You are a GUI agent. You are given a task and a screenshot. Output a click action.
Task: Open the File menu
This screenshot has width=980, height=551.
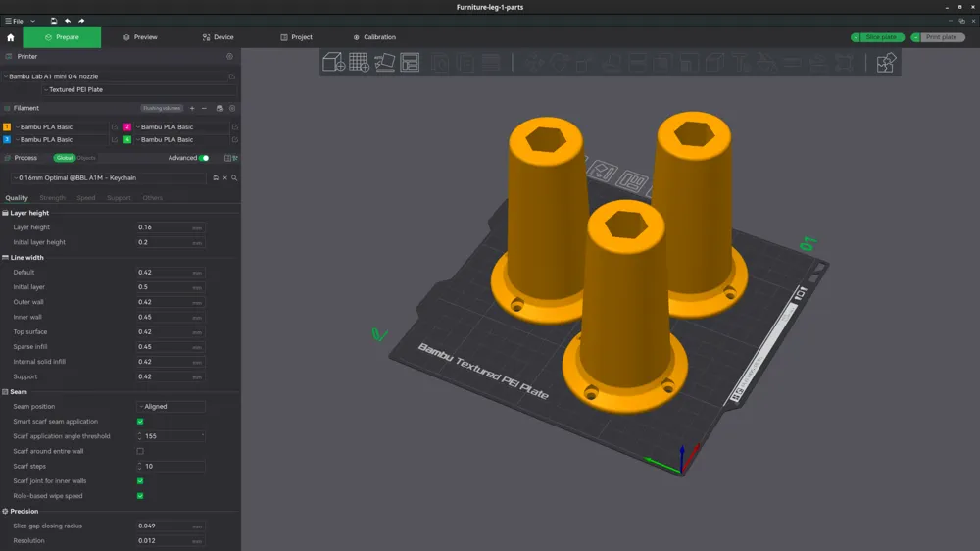tap(15, 21)
